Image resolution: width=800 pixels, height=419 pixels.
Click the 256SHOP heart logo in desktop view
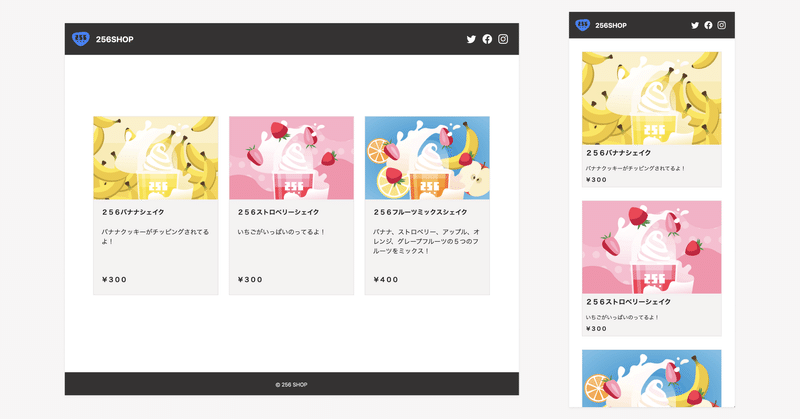click(x=81, y=39)
